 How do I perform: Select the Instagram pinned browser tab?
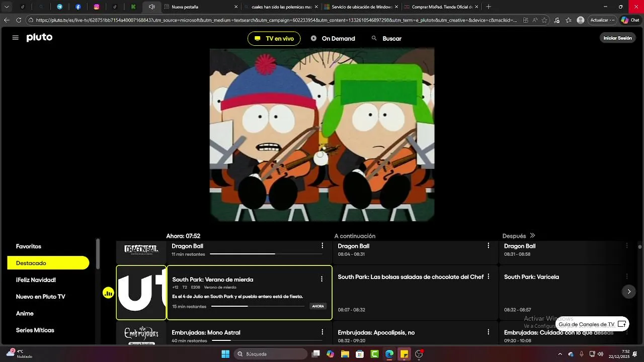point(97,7)
